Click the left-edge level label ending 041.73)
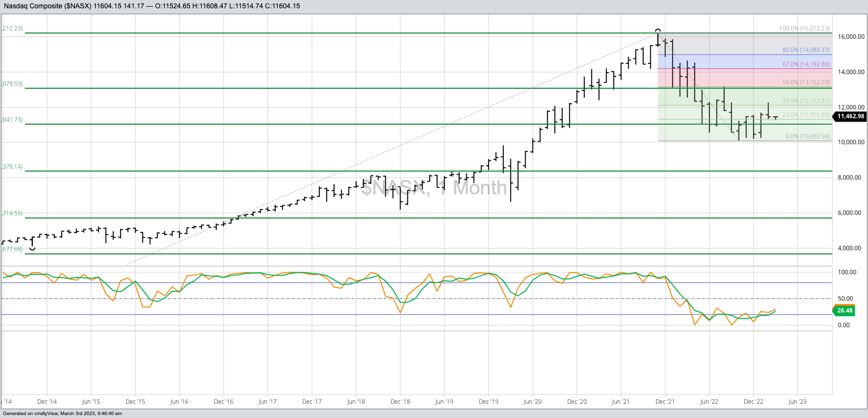The width and height of the screenshot is (868, 418). (12, 120)
